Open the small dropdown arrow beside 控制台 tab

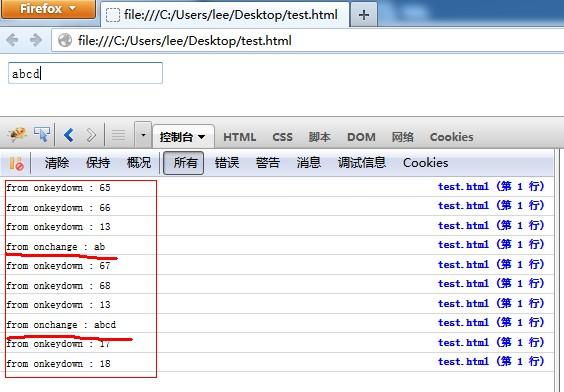[x=143, y=135]
